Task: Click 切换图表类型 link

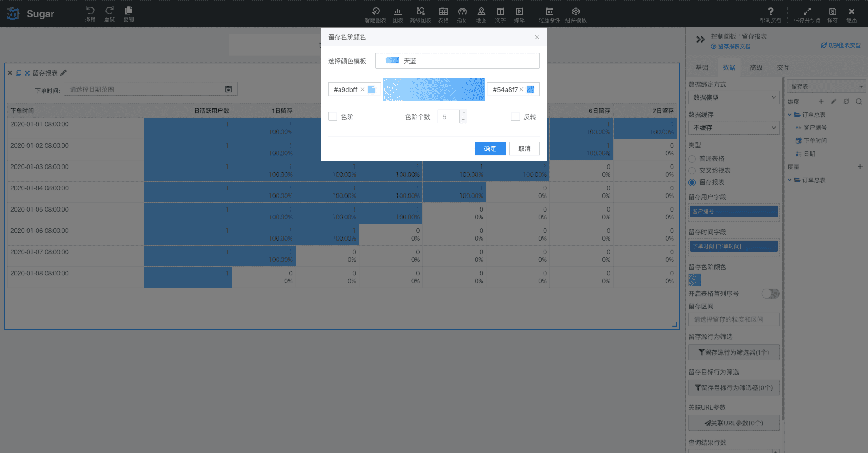Action: (x=841, y=45)
